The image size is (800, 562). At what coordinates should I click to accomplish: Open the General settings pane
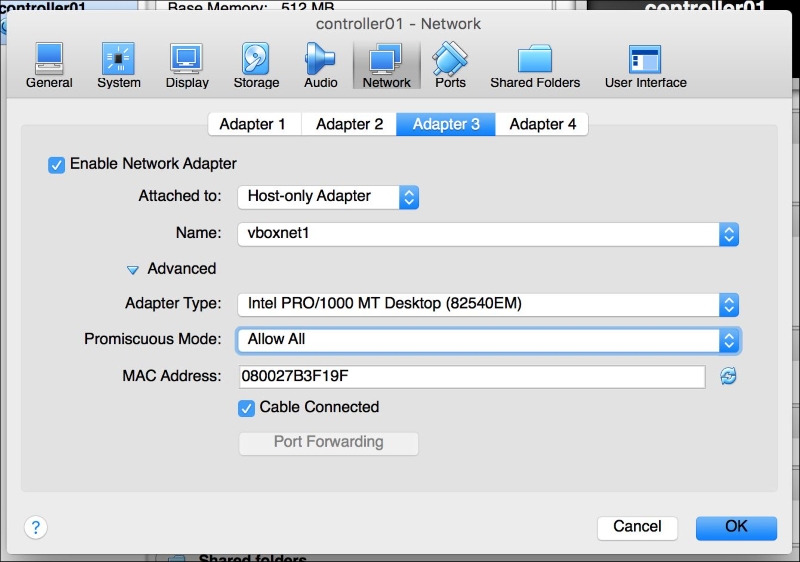pyautogui.click(x=49, y=65)
